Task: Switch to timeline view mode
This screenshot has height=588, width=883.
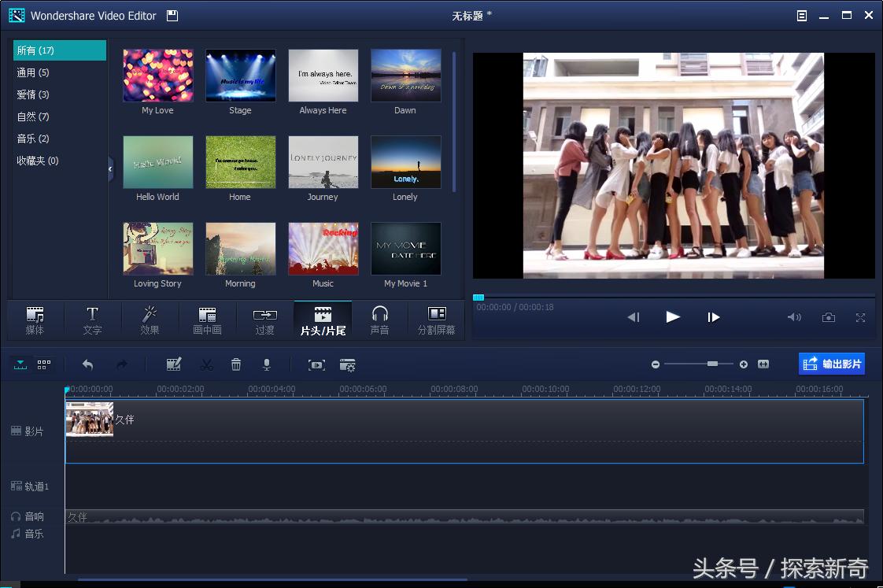Action: click(x=20, y=364)
